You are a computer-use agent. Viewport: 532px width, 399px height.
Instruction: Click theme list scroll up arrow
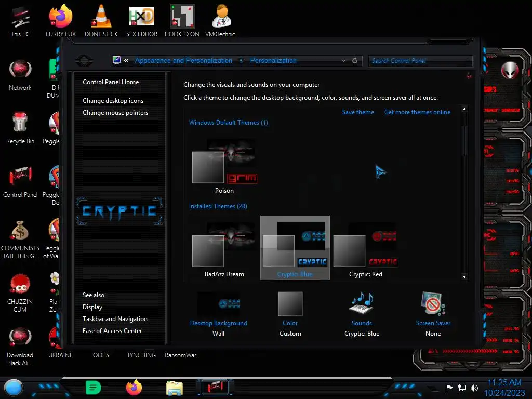464,109
